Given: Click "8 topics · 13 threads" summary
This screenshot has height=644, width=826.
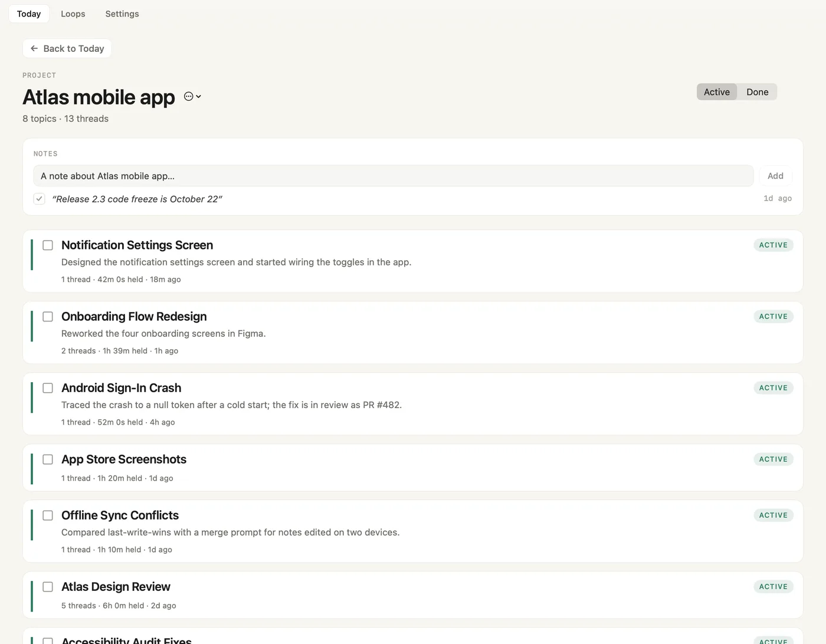Looking at the screenshot, I should [65, 119].
